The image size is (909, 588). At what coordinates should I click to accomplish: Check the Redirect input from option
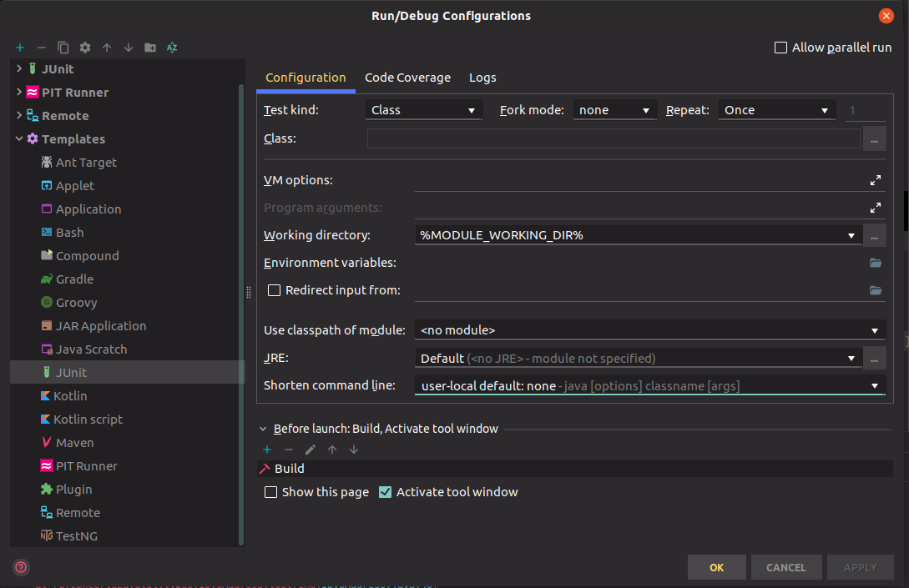pyautogui.click(x=273, y=291)
